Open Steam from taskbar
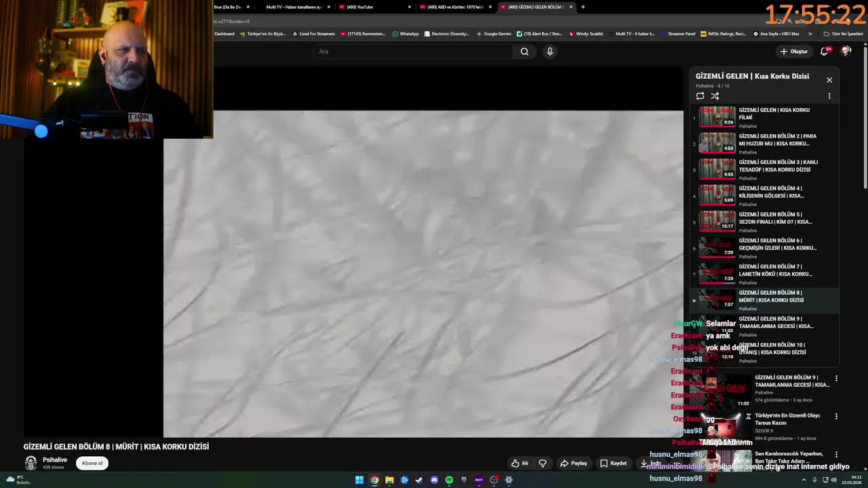This screenshot has width=868, height=488. (419, 480)
